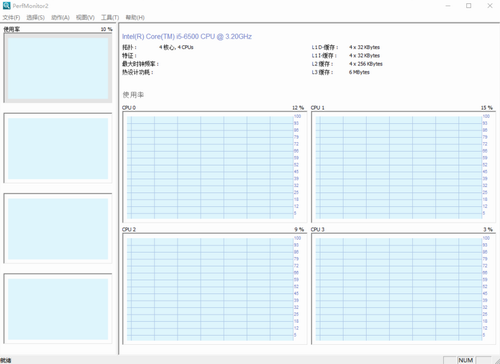Close the PerfMonitor2 window
The width and height of the screenshot is (500, 364).
490,6
